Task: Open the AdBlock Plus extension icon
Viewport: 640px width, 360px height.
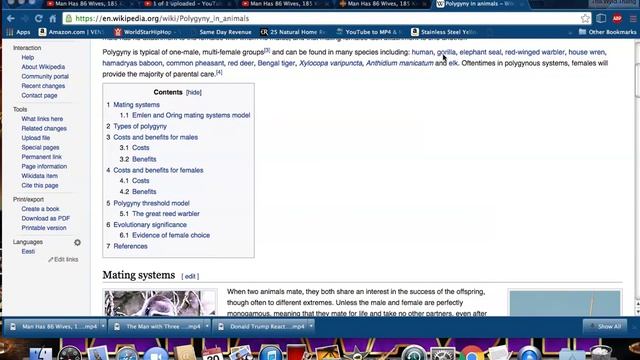Action: 617,18
